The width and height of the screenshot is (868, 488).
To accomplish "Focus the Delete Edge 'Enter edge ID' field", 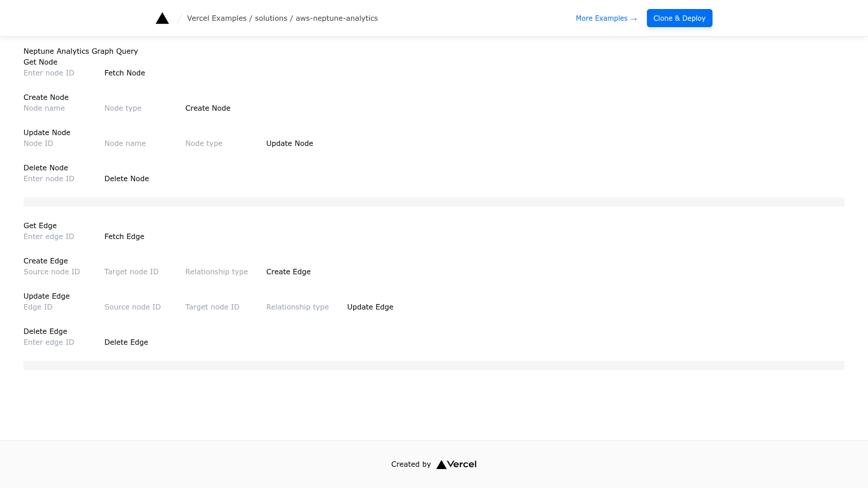I will click(x=64, y=342).
